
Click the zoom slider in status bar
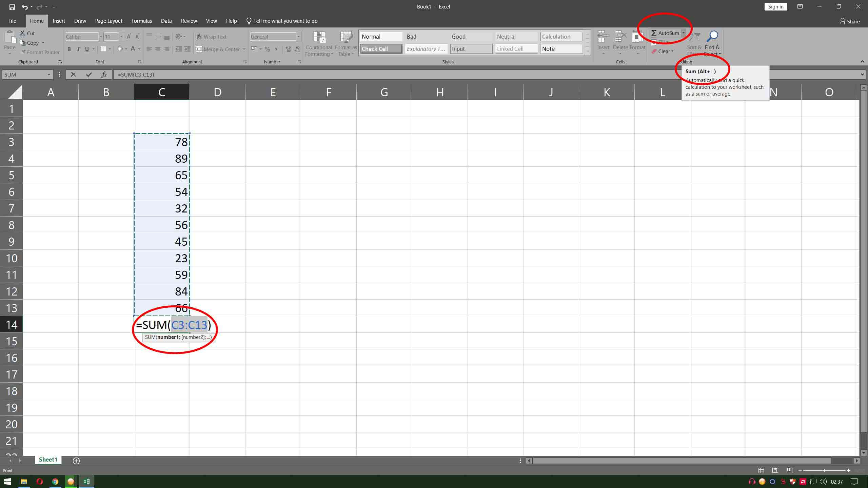[x=824, y=470]
